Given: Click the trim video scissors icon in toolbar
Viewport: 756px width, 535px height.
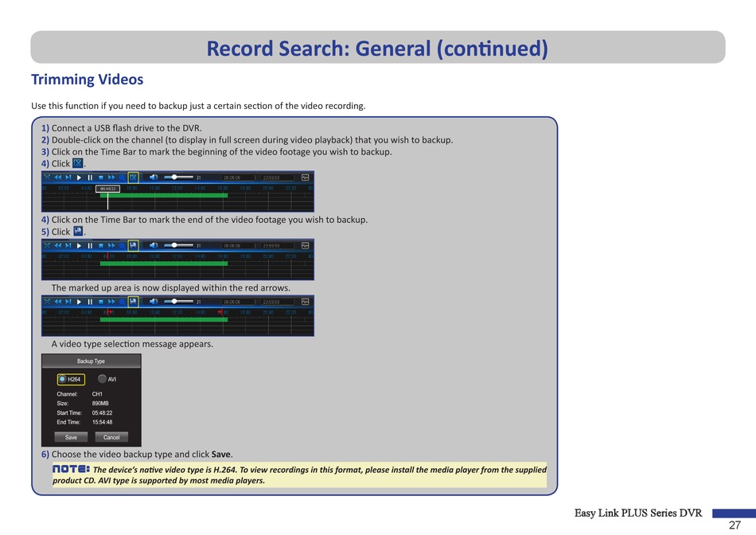Looking at the screenshot, I should coord(133,178).
